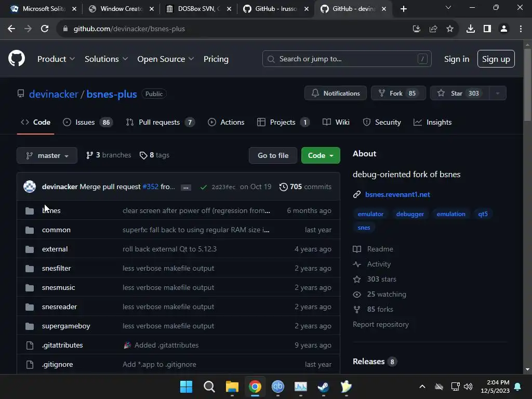This screenshot has width=532, height=399.
Task: Click the Pricing link
Action: [216, 59]
